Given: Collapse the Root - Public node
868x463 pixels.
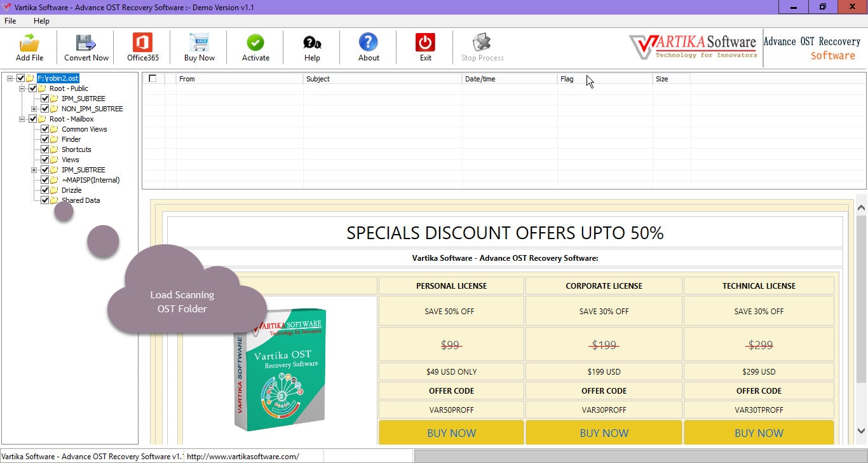Looking at the screenshot, I should (22, 88).
